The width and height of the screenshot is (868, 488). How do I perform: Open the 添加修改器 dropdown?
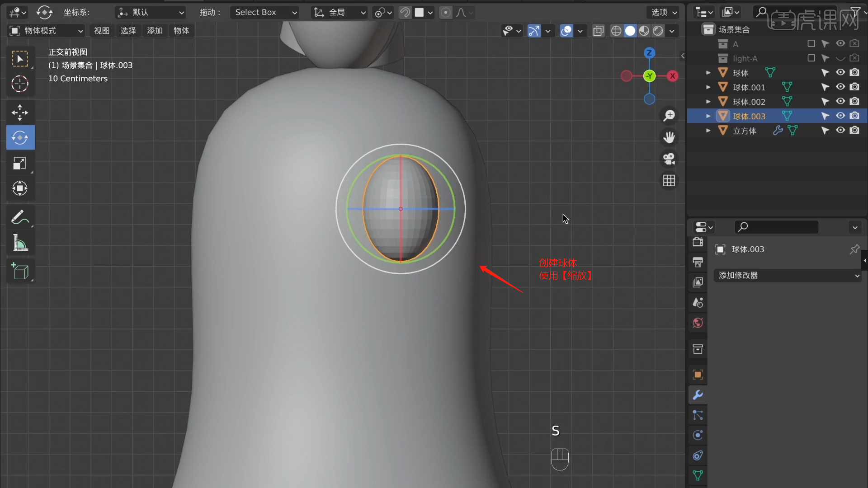click(788, 276)
